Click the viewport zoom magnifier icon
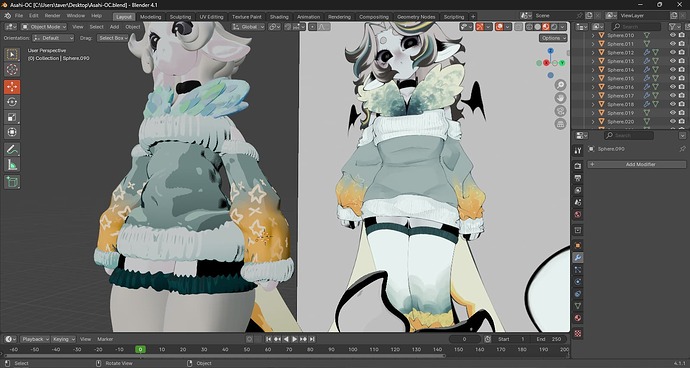Screen dimensions: 690x368 point(560,85)
